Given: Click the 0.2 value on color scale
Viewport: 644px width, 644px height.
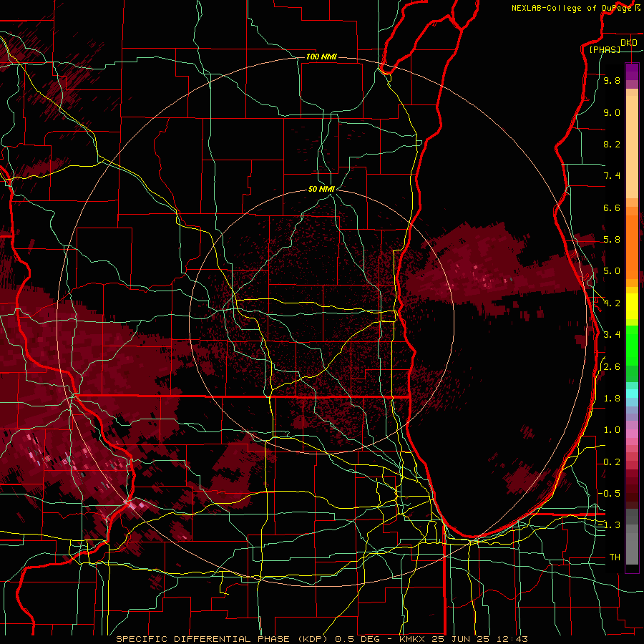Looking at the screenshot, I should [x=612, y=462].
